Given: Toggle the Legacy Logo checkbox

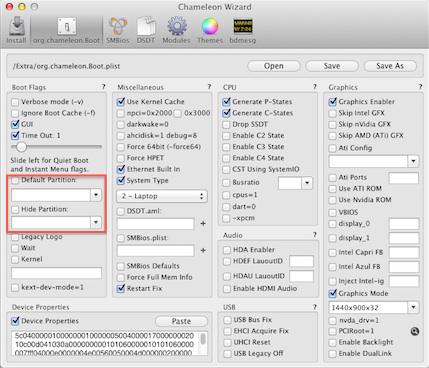Looking at the screenshot, I should pyautogui.click(x=15, y=237).
